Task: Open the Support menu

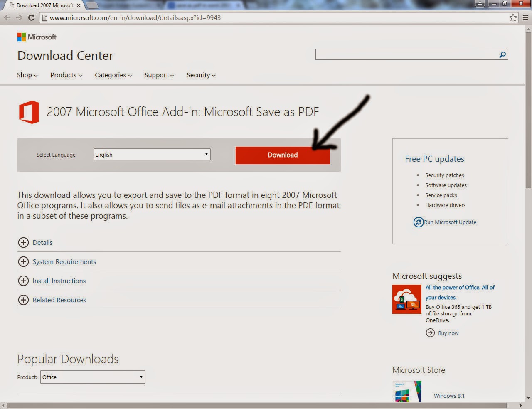Action: pos(159,75)
